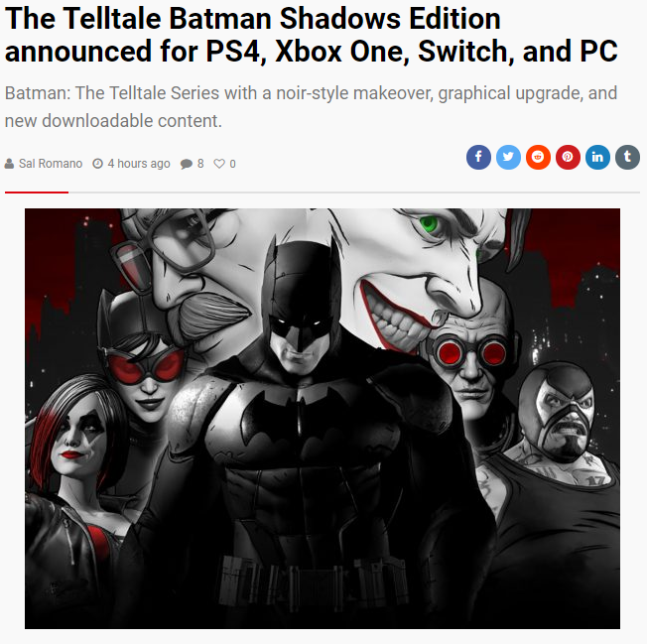Image resolution: width=647 pixels, height=644 pixels.
Task: Like the article with the heart icon
Action: pos(219,164)
